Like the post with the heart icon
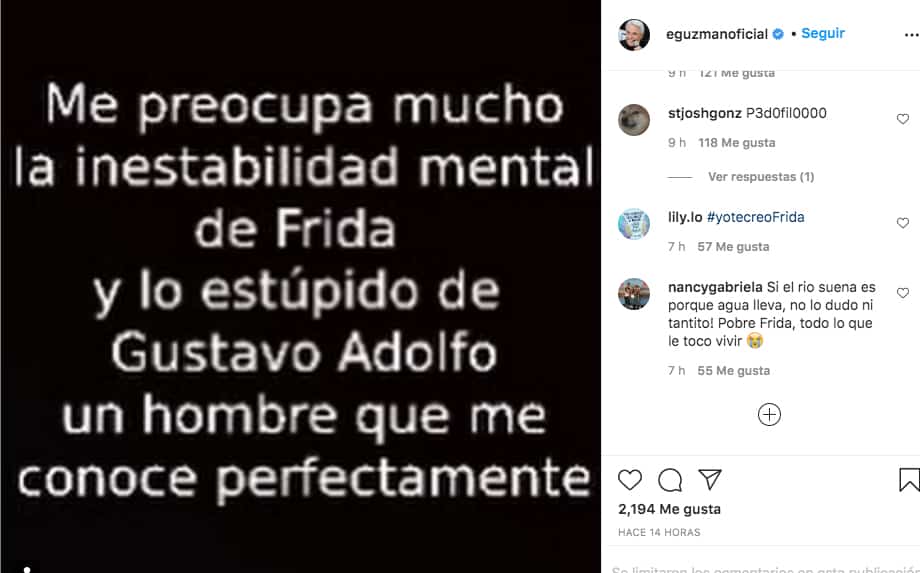 pos(630,480)
